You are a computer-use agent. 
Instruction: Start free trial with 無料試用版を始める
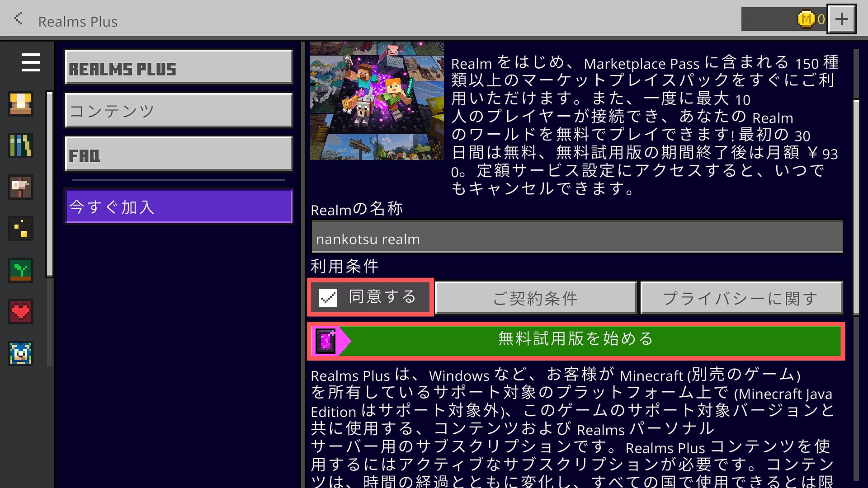[576, 341]
